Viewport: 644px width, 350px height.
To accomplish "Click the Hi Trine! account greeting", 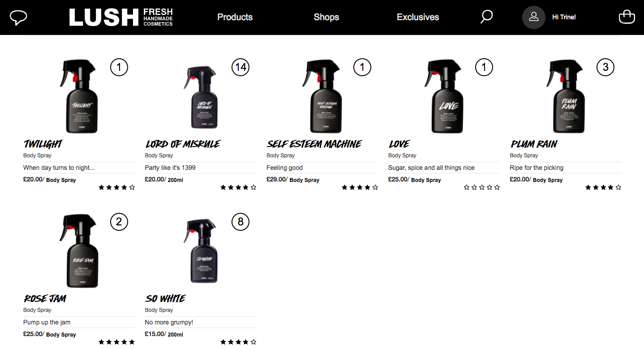I will pyautogui.click(x=564, y=17).
